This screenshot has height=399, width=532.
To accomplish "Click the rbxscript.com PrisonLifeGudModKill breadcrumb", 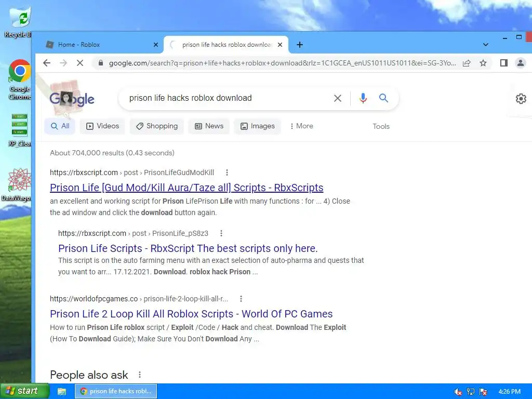I will [x=132, y=172].
